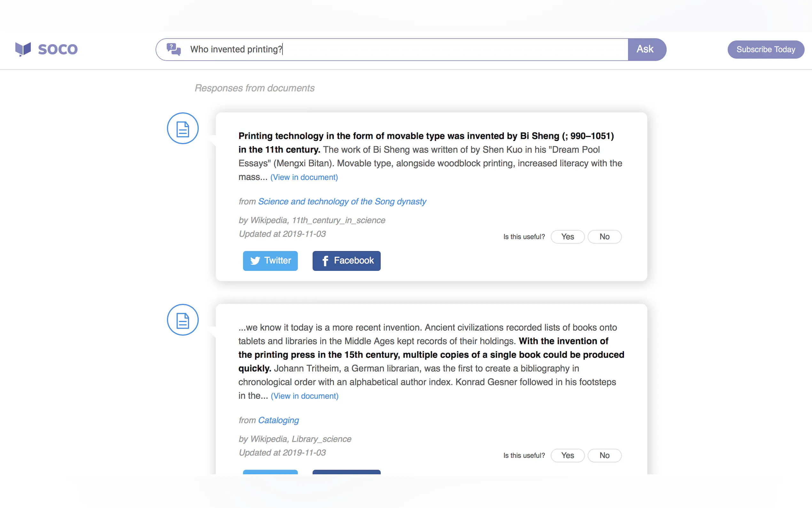Screen dimensions: 812x508
Task: Open View in document for Bi Sheng response
Action: click(x=304, y=178)
